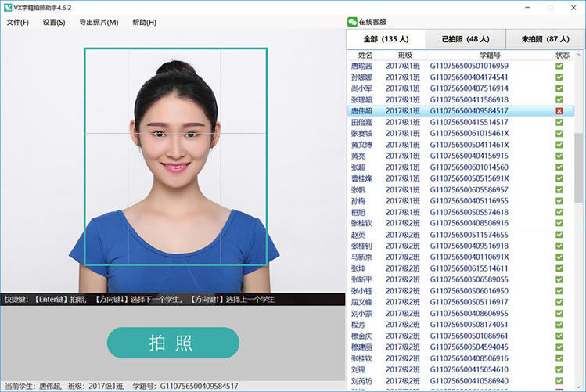Viewport: 586px width, 392px height.
Task: Open the 设置(S) menu
Action: [x=54, y=22]
